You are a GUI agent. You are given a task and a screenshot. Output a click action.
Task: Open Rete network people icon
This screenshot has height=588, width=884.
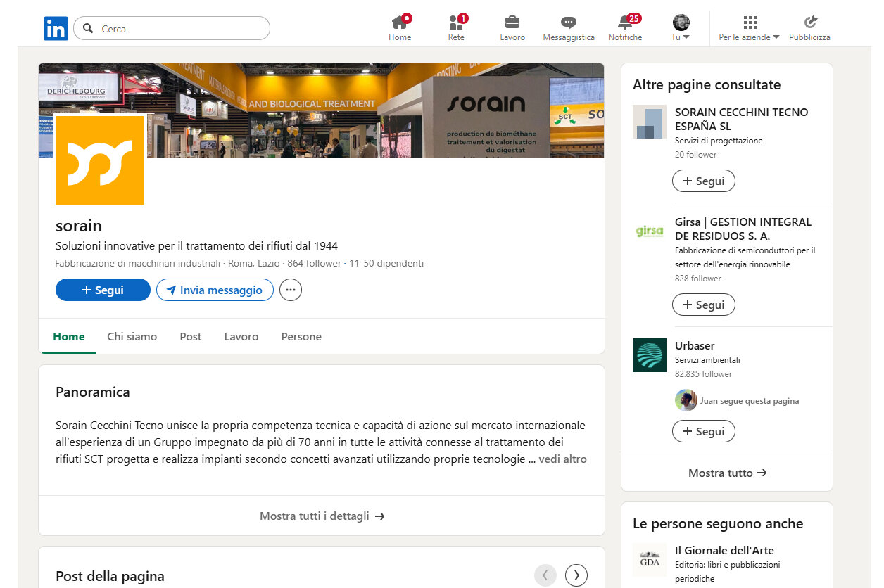click(456, 22)
